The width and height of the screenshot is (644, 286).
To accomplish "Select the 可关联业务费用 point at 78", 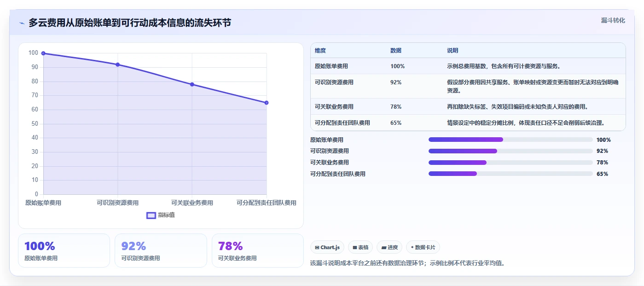I will [x=192, y=84].
